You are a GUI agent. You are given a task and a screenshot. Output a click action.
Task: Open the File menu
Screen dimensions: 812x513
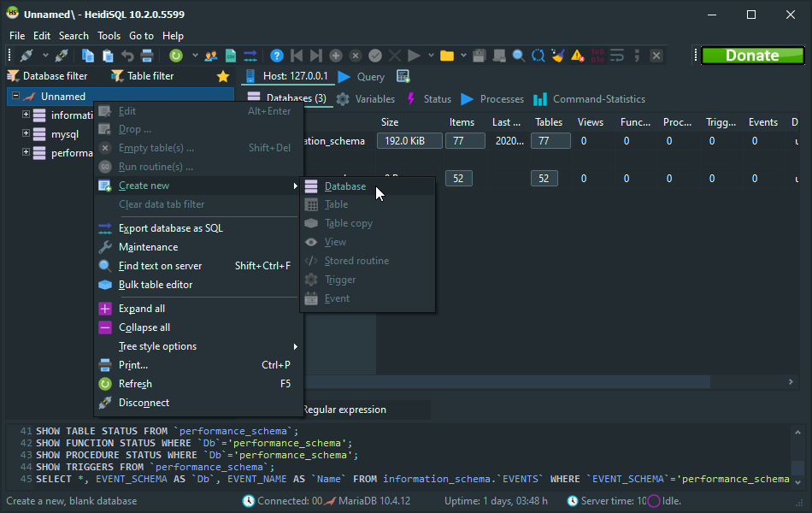tap(17, 36)
